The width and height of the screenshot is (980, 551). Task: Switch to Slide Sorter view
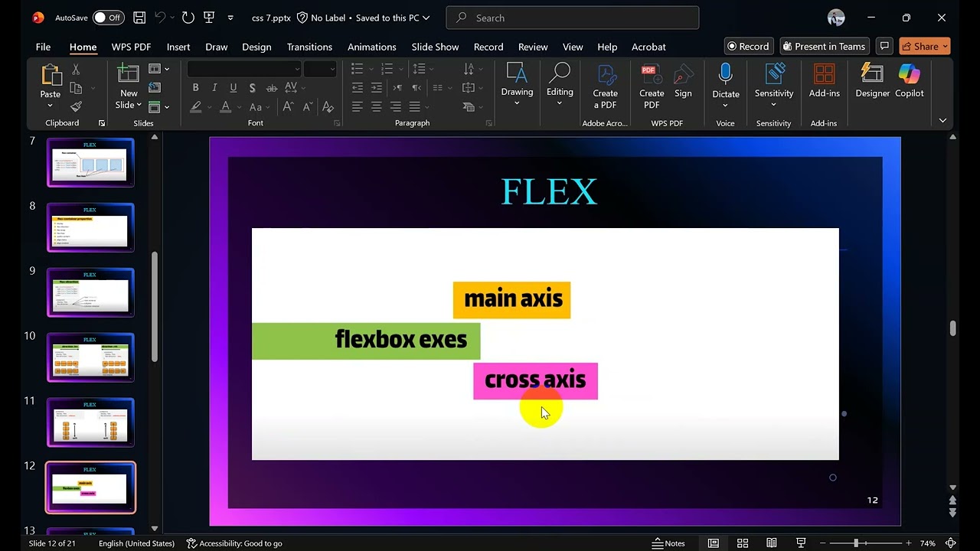743,543
